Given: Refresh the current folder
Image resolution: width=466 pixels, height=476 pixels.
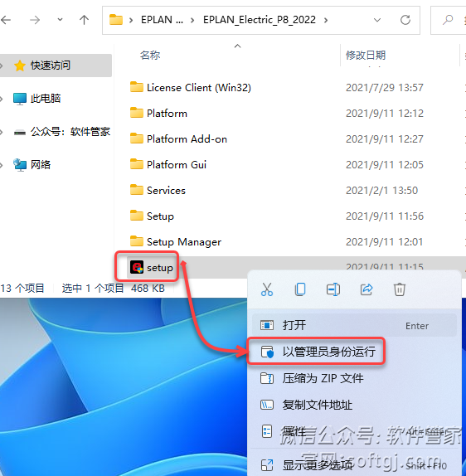Looking at the screenshot, I should (x=405, y=20).
